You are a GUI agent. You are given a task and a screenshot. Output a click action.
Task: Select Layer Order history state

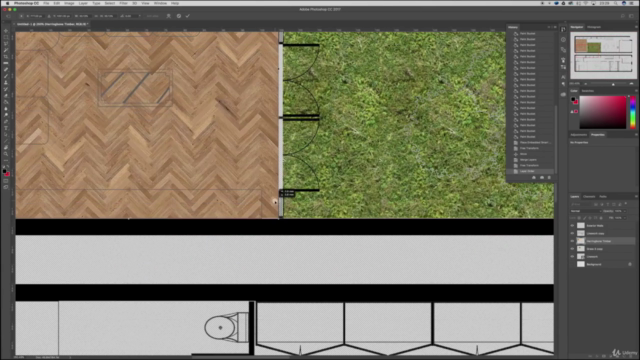pos(531,171)
